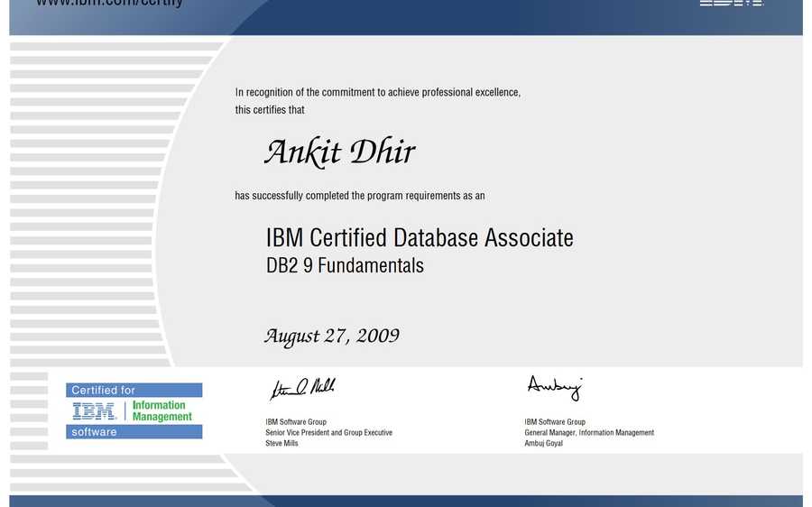Click the line 'In recognition of the commitment'
812x507 pixels.
pyautogui.click(x=377, y=92)
